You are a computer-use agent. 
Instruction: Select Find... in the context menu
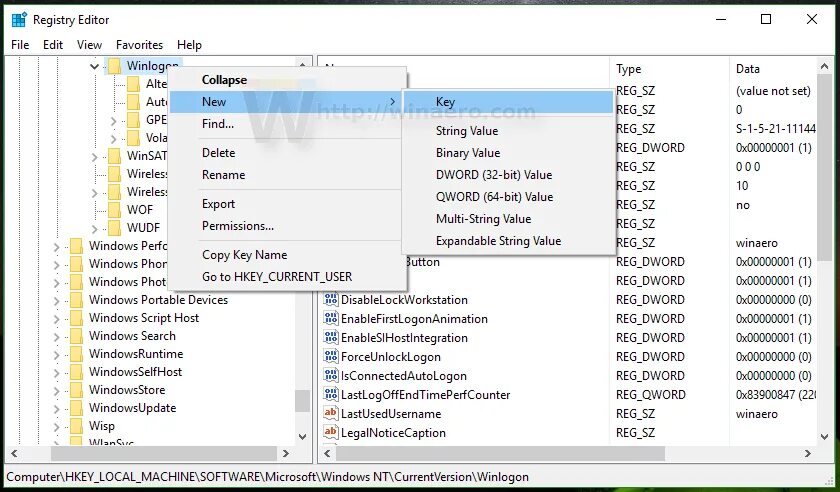pos(287,124)
